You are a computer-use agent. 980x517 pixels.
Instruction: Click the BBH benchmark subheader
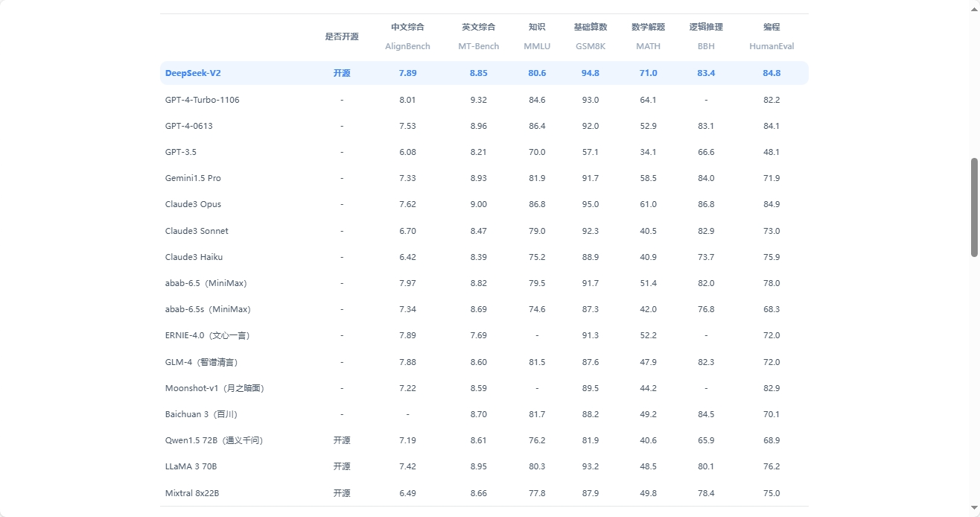pos(706,46)
